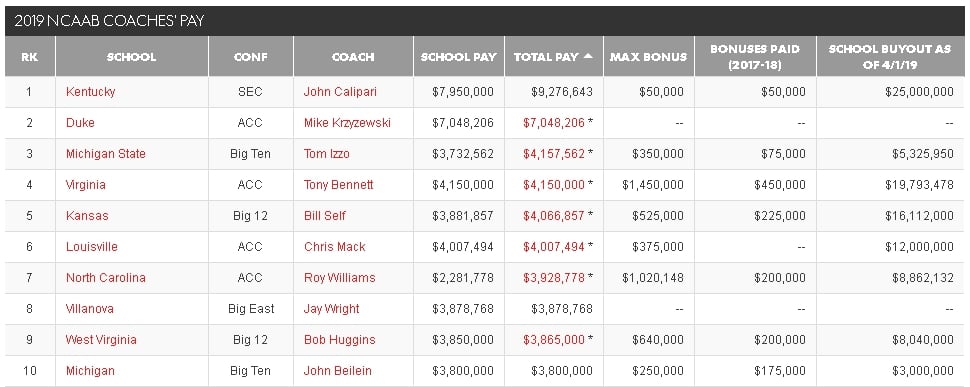
Task: Click the Conf column header
Action: point(251,57)
